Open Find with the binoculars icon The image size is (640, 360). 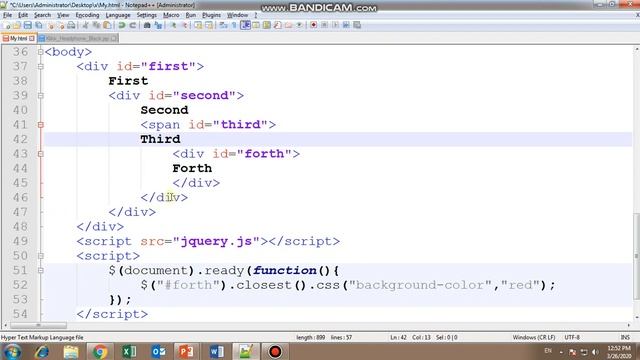pyautogui.click(x=147, y=25)
